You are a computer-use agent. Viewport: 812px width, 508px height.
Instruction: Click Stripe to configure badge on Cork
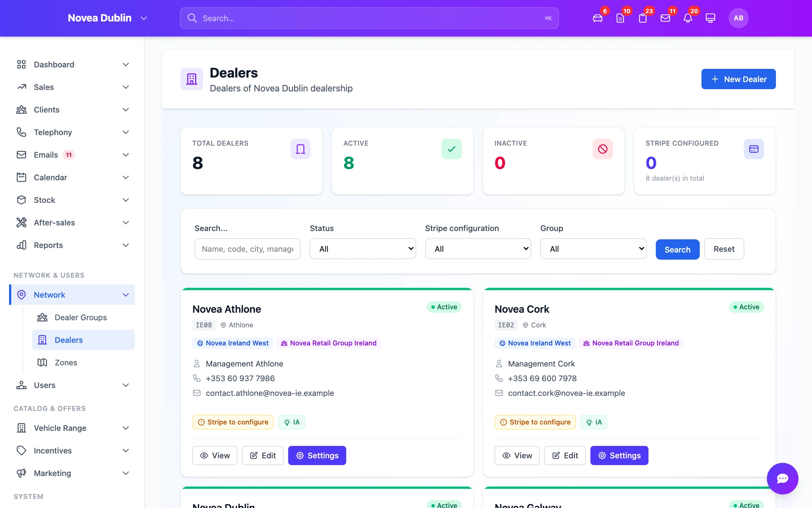(535, 422)
